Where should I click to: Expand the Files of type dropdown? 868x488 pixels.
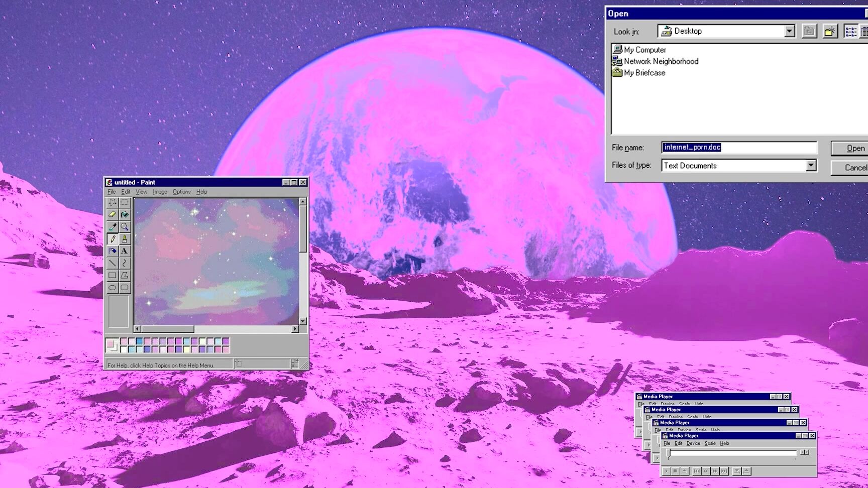click(811, 165)
